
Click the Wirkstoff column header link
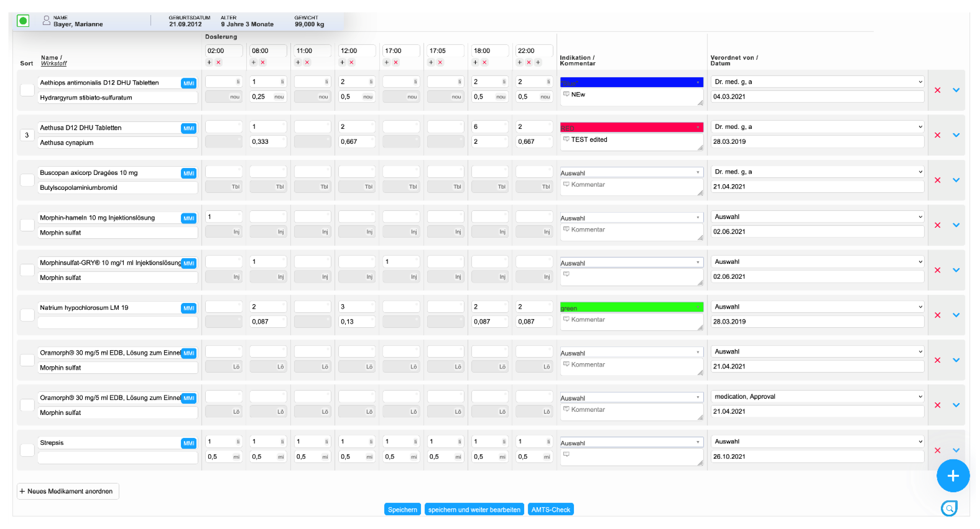coord(54,64)
